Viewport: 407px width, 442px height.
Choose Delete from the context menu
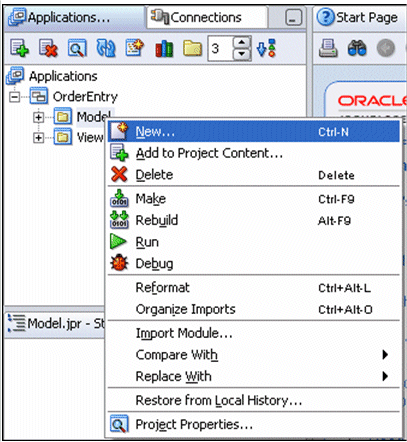click(254, 175)
